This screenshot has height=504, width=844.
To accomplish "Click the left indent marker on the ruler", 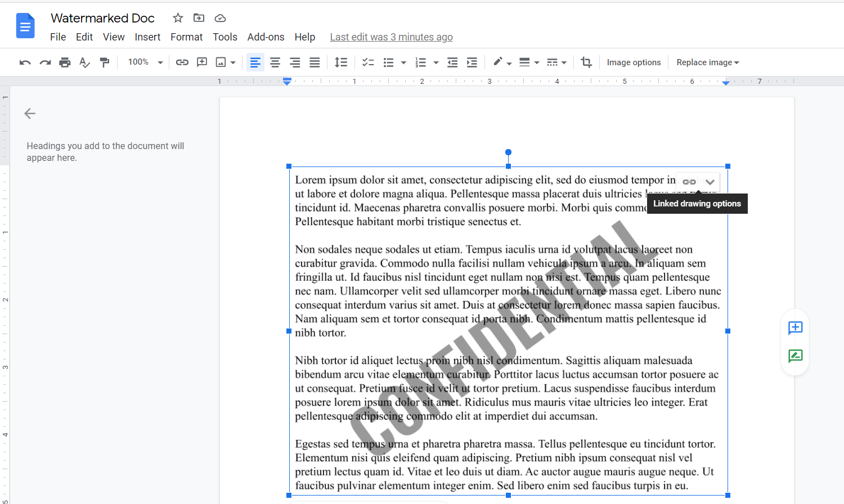I will pyautogui.click(x=287, y=82).
